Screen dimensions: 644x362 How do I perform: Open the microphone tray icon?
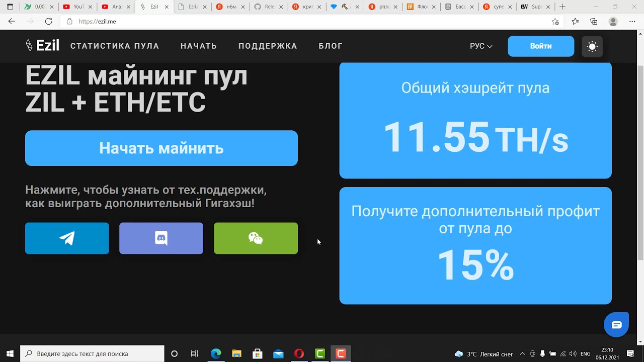point(543,354)
